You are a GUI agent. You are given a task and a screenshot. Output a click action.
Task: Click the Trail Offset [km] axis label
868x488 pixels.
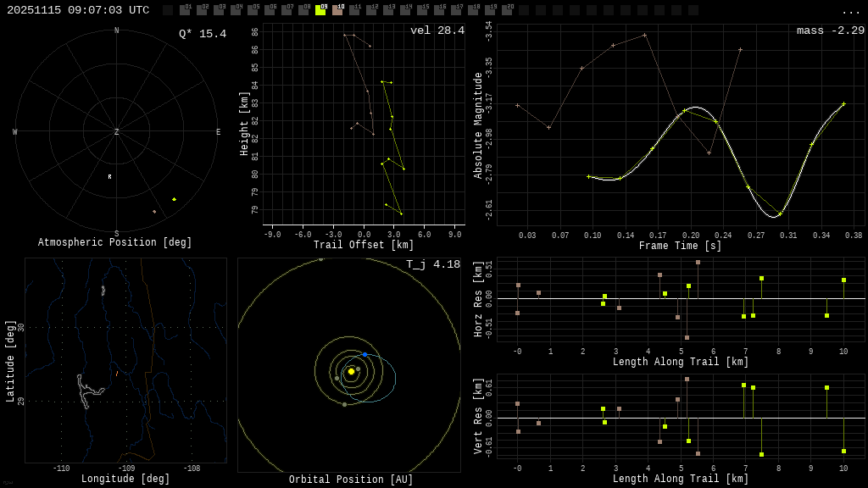click(x=364, y=245)
